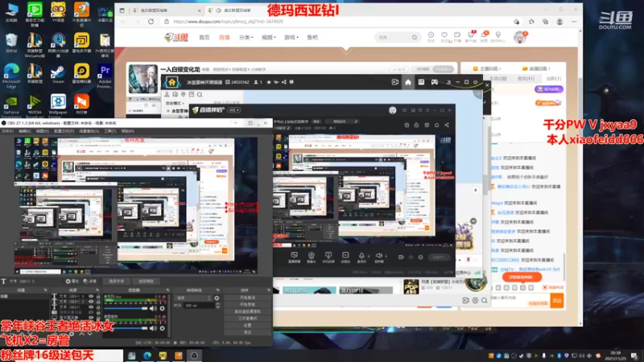This screenshot has width=644, height=362.
Task: Open messages bell icon on Douyu header
Action: pos(485,35)
